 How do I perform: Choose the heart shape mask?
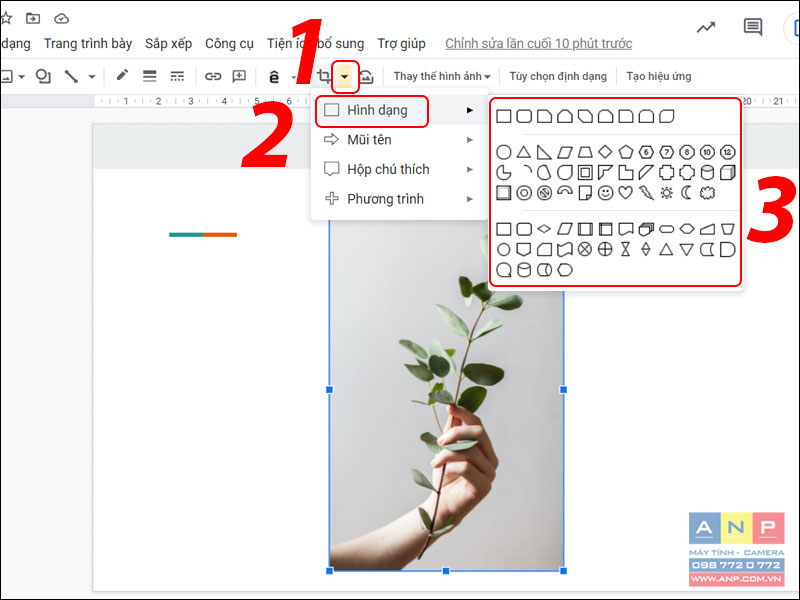click(626, 193)
